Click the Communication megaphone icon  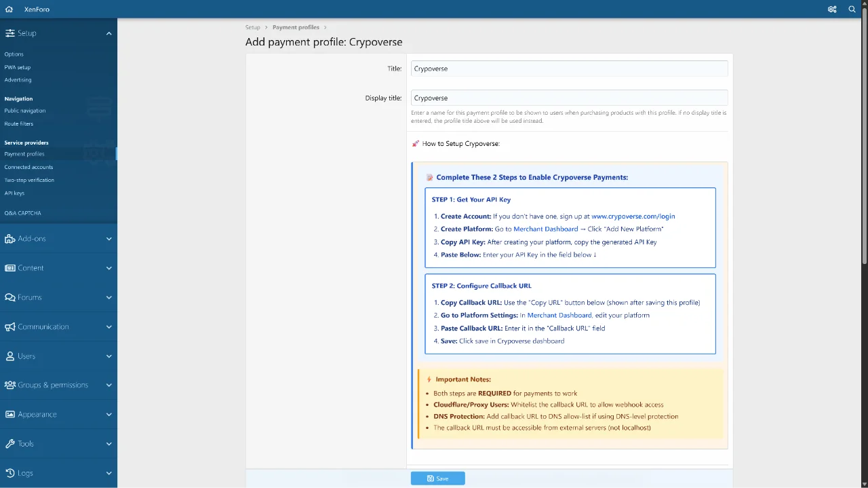tap(10, 326)
